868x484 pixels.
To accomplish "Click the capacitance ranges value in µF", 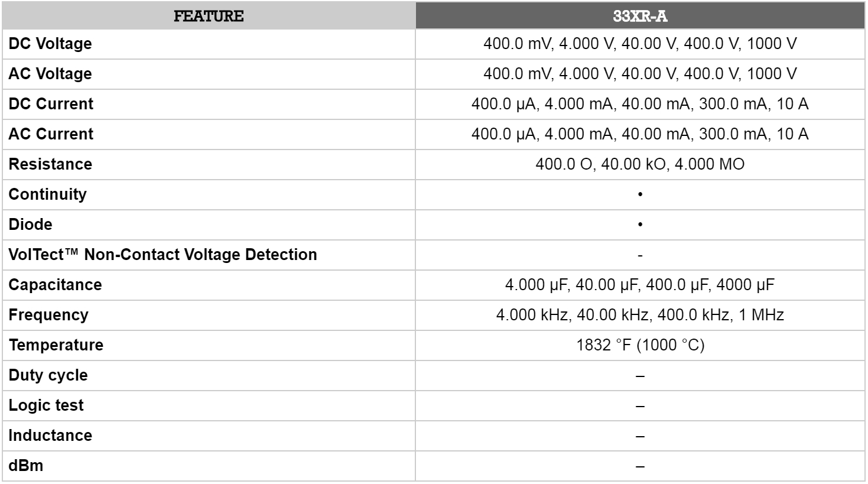I will click(x=640, y=285).
